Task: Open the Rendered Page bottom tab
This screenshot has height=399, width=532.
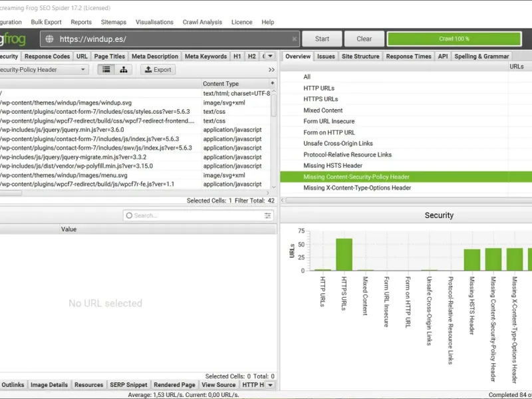Action: tap(174, 385)
